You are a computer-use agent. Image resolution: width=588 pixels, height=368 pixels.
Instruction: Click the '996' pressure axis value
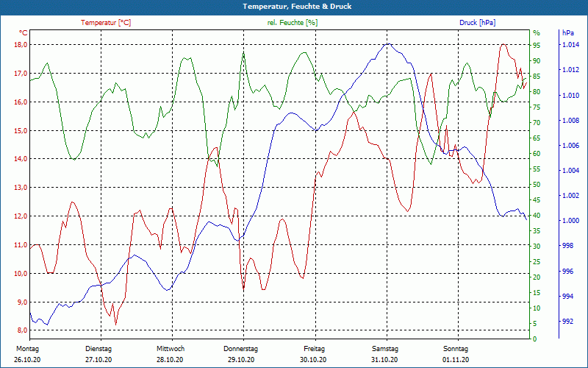pos(567,271)
